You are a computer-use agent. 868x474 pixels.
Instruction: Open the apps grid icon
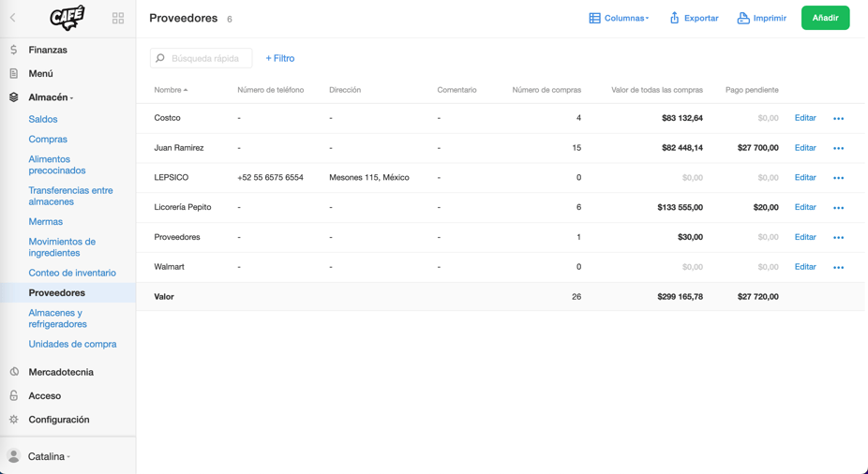click(x=118, y=18)
